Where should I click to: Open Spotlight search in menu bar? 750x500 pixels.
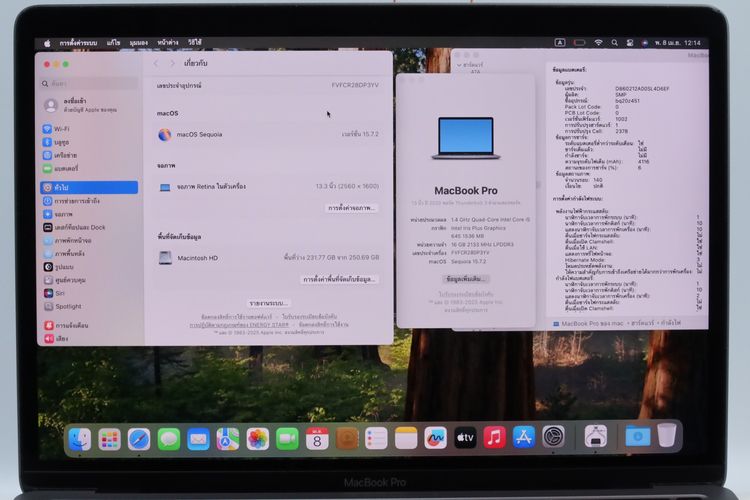point(615,43)
